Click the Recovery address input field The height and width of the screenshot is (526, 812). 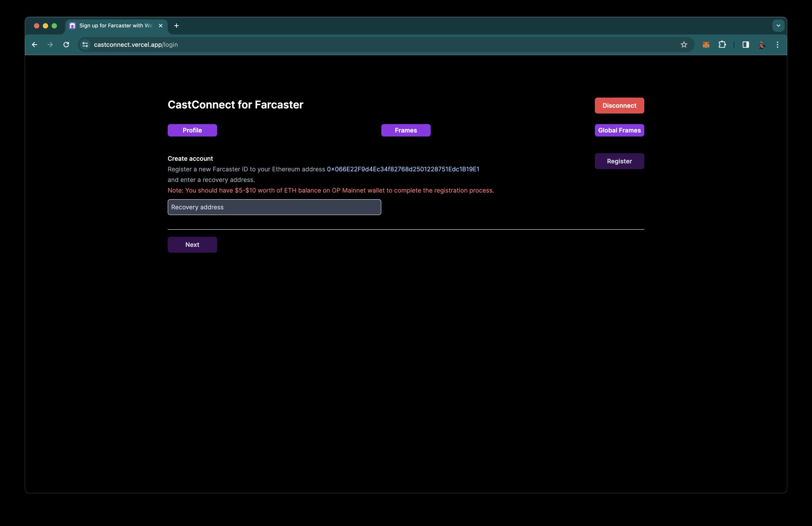click(x=274, y=207)
